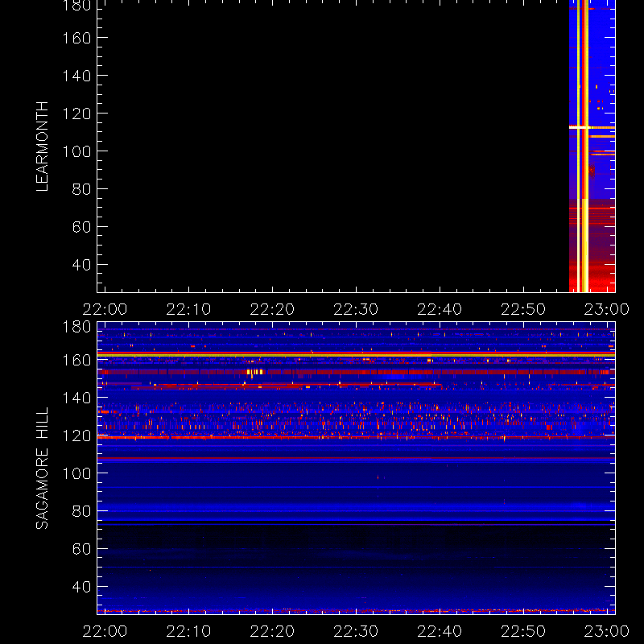Image resolution: width=644 pixels, height=644 pixels.
Task: Click the LEARMONTH plot's 22:30 time label
Action: (356, 309)
